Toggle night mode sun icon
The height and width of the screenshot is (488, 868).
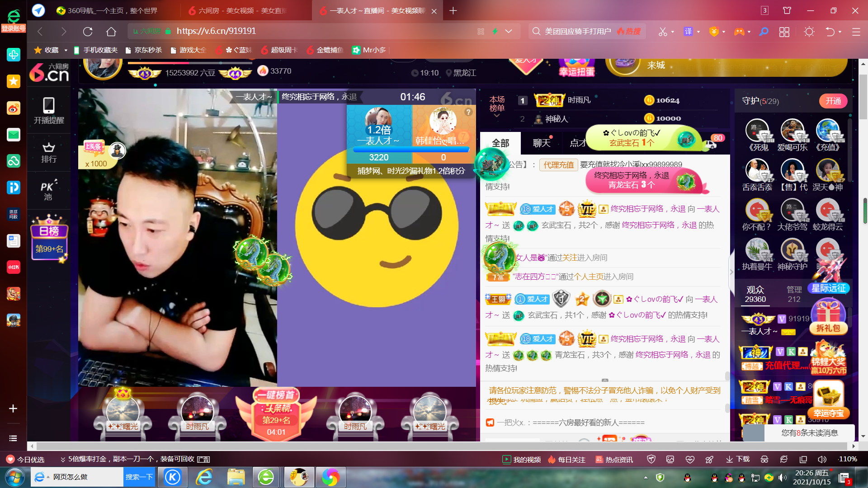(809, 32)
